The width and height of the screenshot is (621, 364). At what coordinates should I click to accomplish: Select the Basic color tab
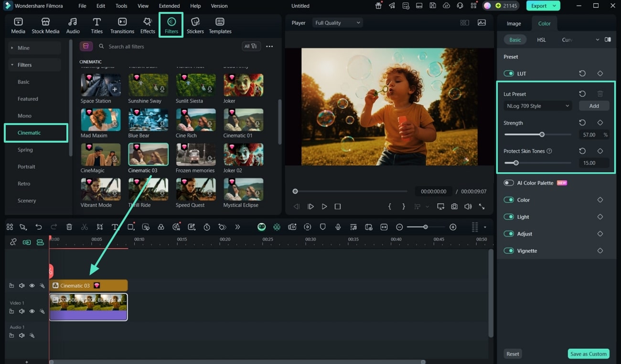point(515,40)
